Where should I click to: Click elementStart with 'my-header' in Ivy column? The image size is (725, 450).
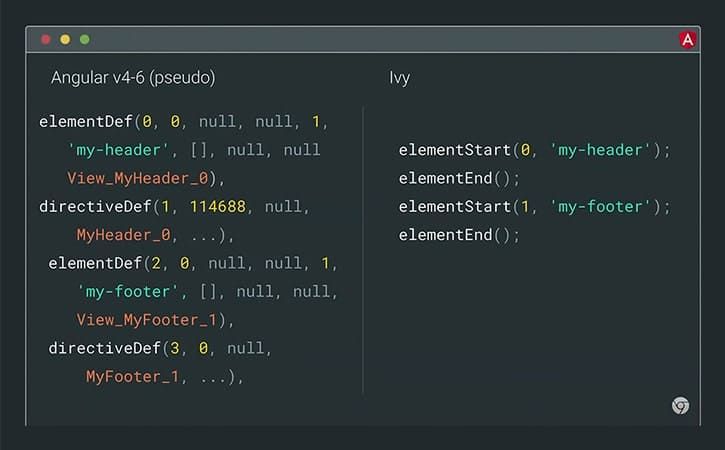tap(535, 150)
